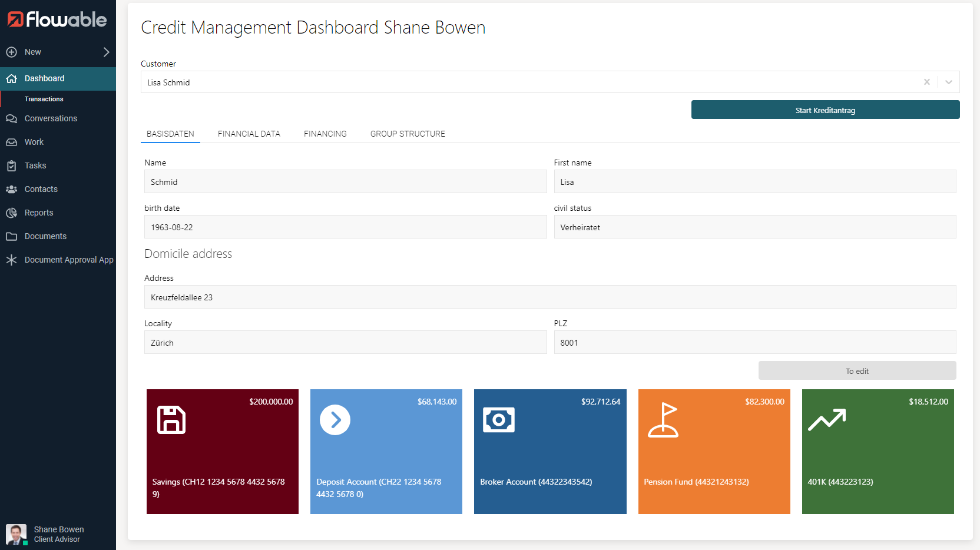Click the Start Kreditantrag button

click(x=825, y=110)
